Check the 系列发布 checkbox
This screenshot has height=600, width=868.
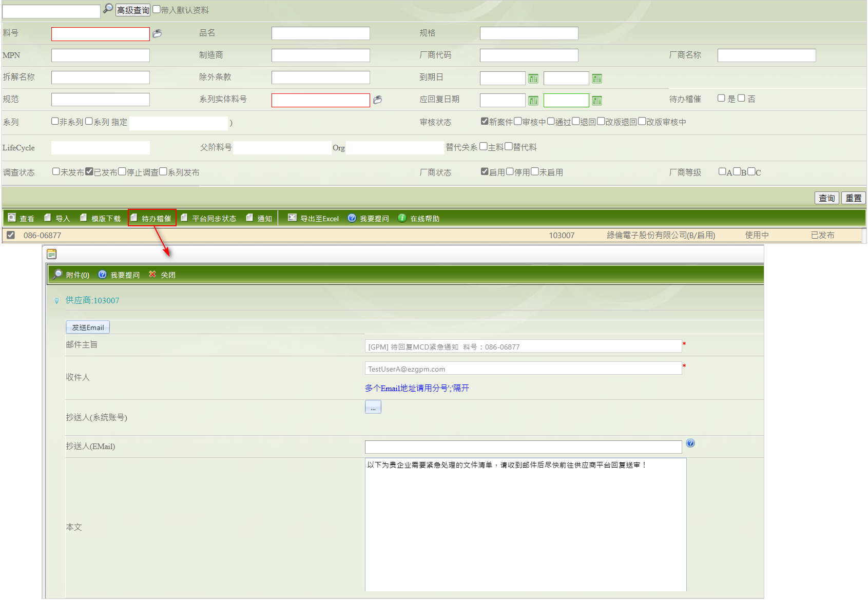[163, 171]
